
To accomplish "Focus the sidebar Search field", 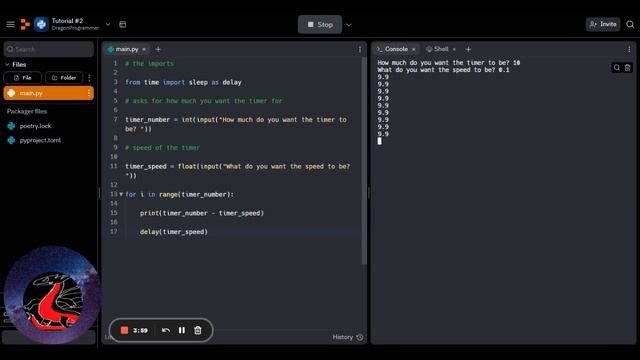I will [49, 49].
